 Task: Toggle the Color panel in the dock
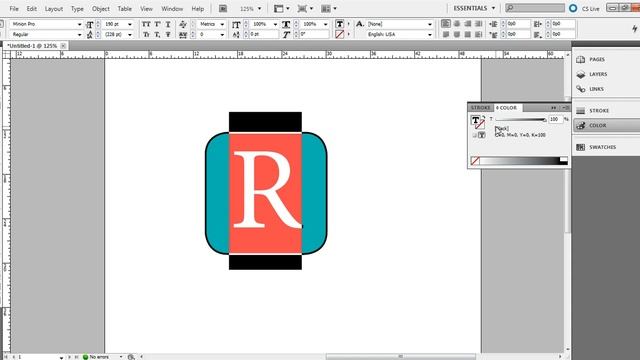pos(606,125)
